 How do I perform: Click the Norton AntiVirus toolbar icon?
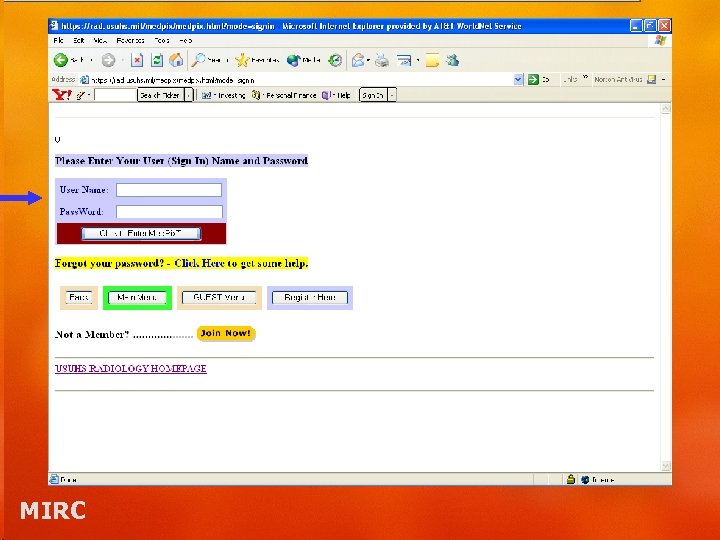pyautogui.click(x=651, y=79)
